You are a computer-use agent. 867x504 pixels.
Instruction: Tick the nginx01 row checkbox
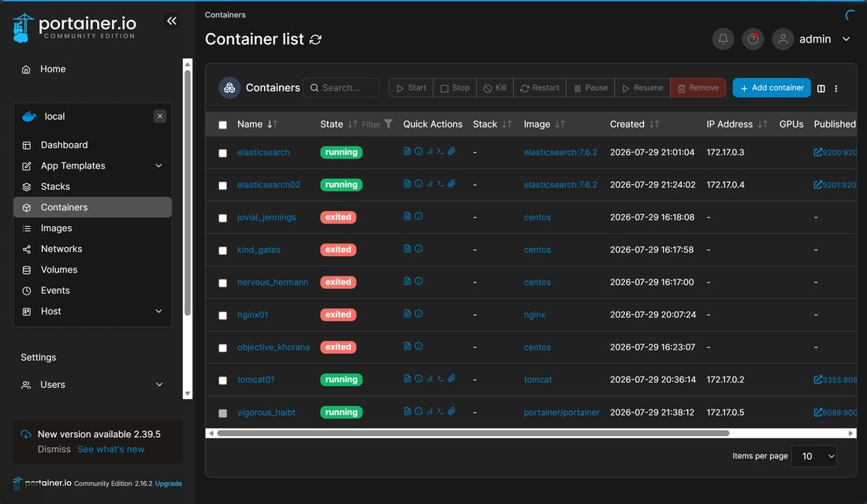223,316
